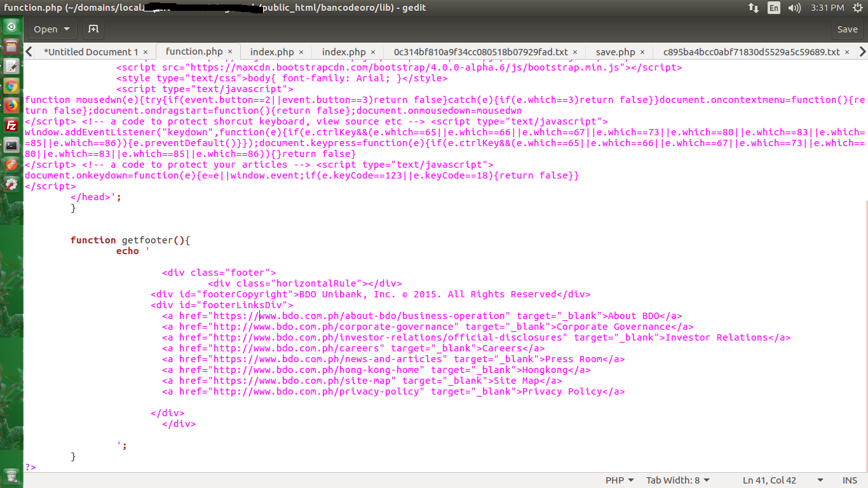
Task: Close the save.php tab
Action: [x=642, y=52]
